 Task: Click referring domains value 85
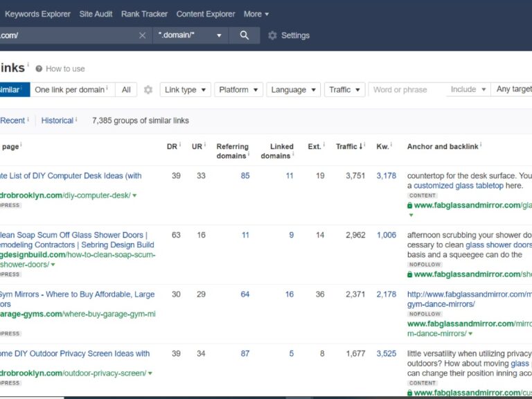click(245, 176)
